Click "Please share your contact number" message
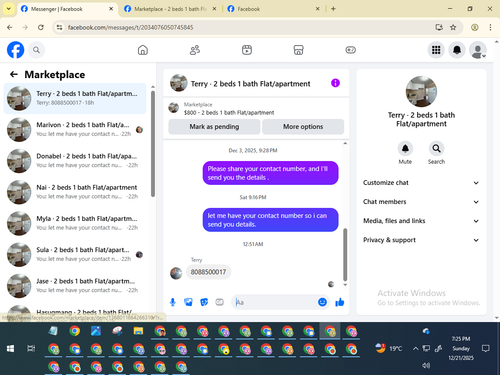This screenshot has width=500, height=375. 270,173
